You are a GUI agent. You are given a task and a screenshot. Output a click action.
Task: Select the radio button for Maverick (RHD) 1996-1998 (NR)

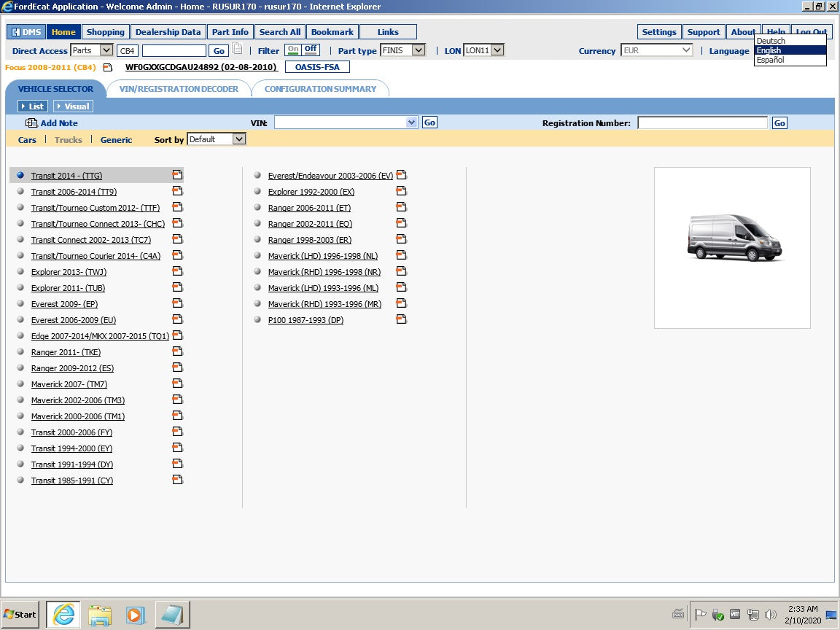(257, 271)
